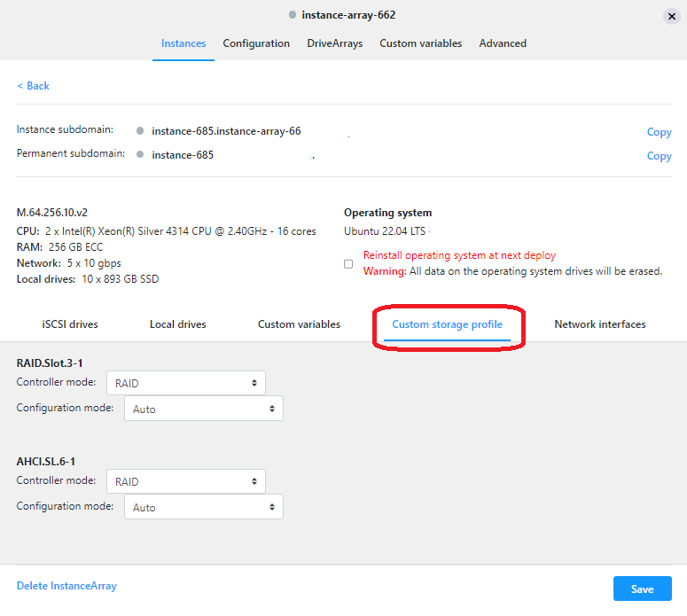Go back using the Back link
The image size is (687, 616).
34,86
